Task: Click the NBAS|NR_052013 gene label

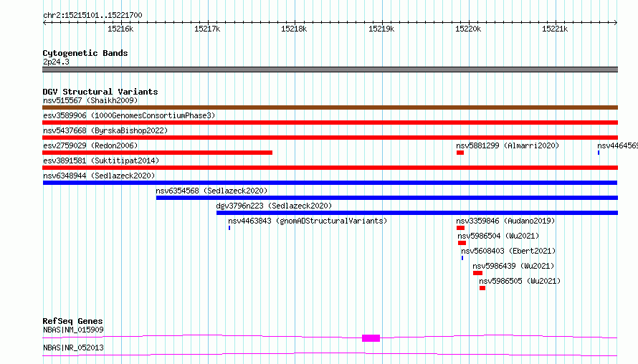Action: (73, 348)
